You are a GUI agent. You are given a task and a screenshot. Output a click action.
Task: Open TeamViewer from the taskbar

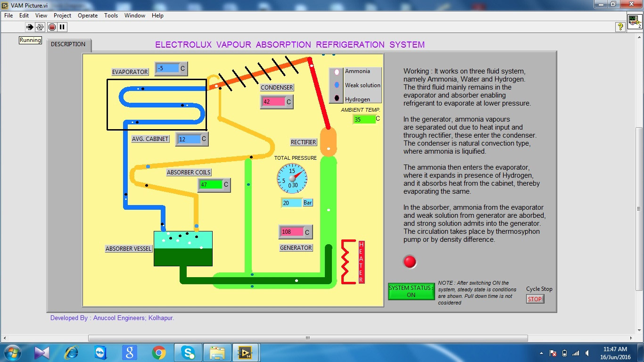(100, 353)
